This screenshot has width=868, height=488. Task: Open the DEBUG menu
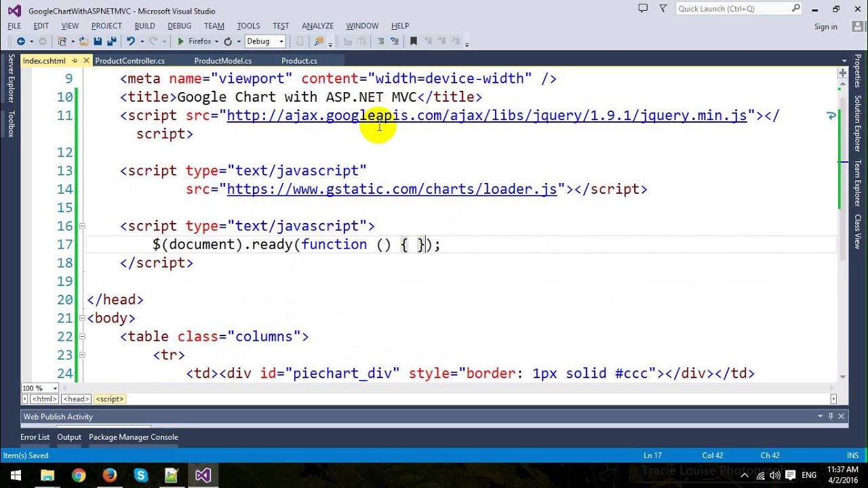[179, 26]
